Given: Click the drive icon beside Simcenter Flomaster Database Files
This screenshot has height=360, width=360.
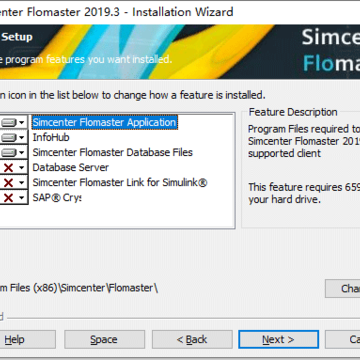Looking at the screenshot, I should coord(9,153).
